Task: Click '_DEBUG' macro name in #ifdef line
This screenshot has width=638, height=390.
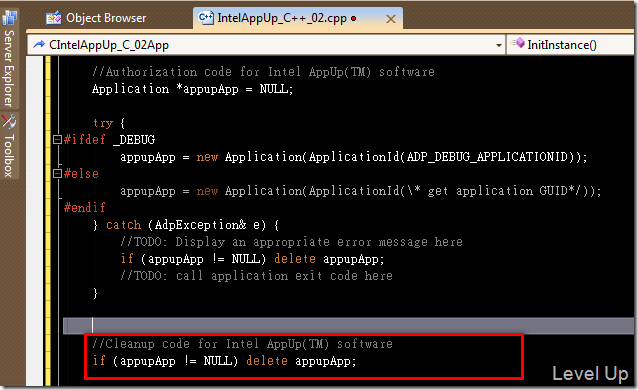Action: pyautogui.click(x=134, y=140)
